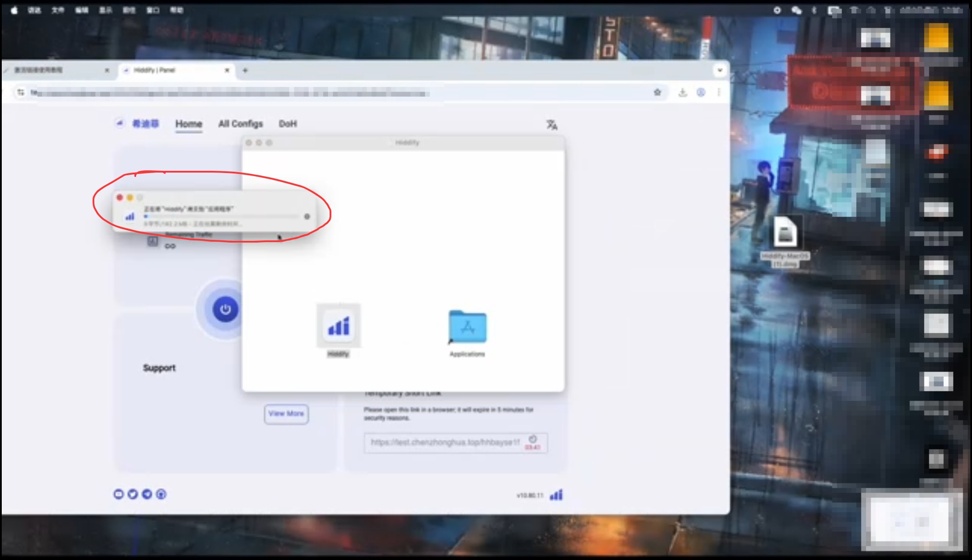
Task: Expand the tab search dropdown arrow
Action: (720, 70)
